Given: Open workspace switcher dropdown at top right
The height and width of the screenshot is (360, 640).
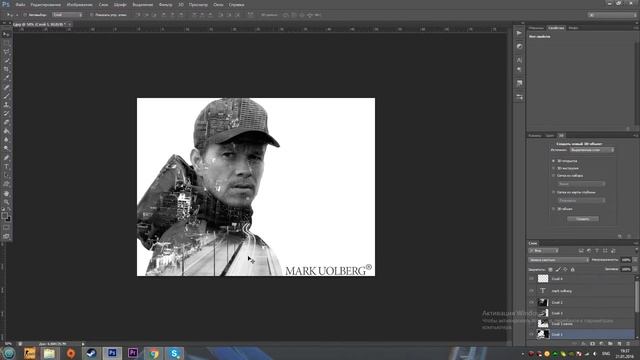Looking at the screenshot, I should click(x=612, y=15).
